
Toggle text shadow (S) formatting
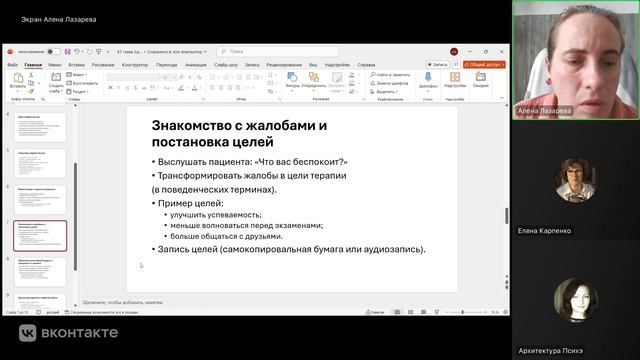click(136, 88)
